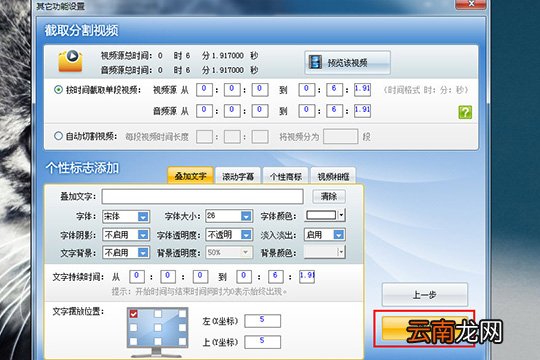Click 音频源 end minute field showing 6
540x360 pixels.
[x=334, y=111]
